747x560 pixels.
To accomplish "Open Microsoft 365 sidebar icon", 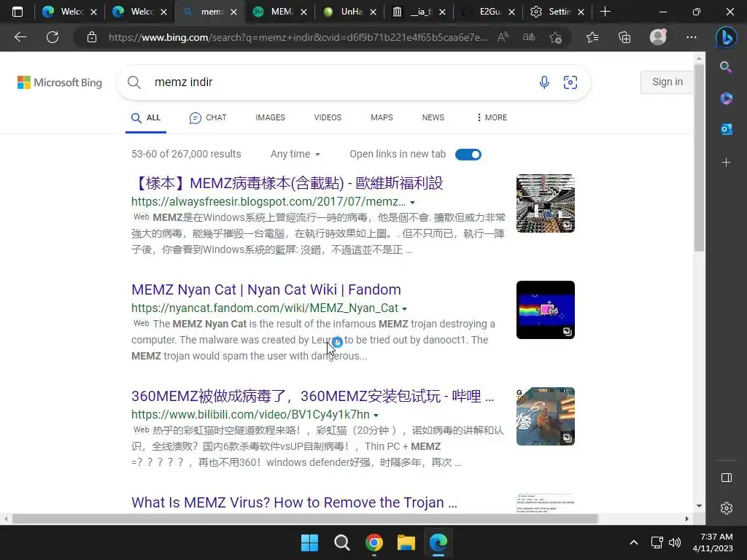I will (x=726, y=98).
